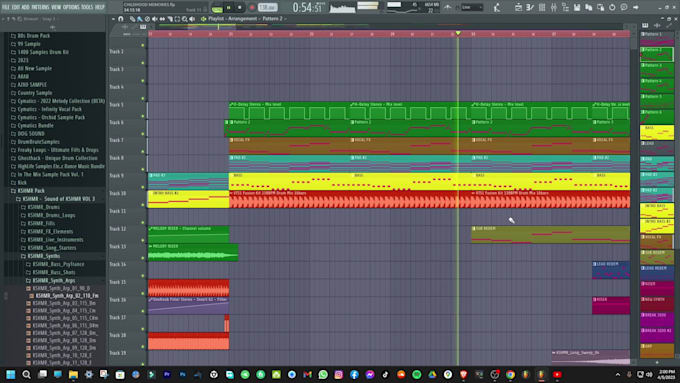680x383 pixels.
Task: Open the EDIT menu
Action: (x=16, y=7)
